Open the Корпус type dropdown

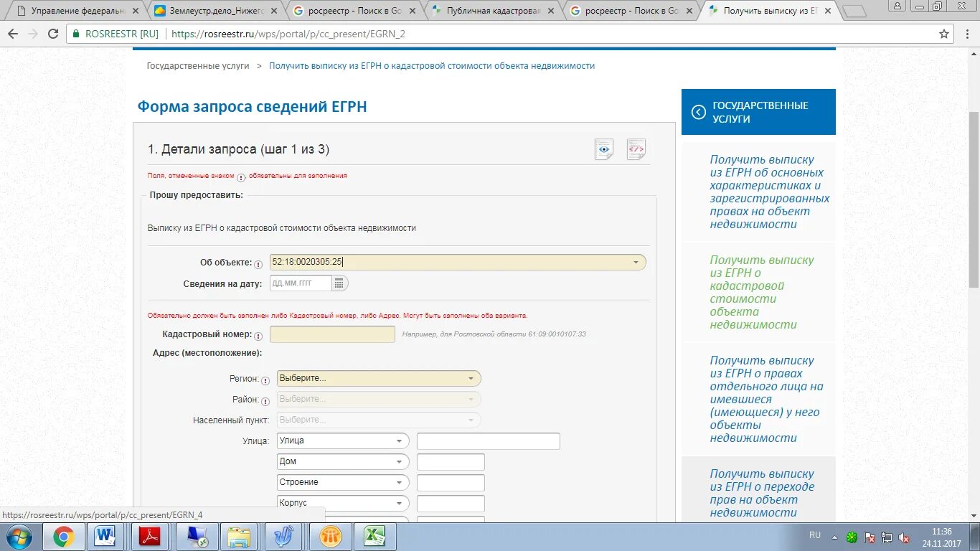[343, 503]
